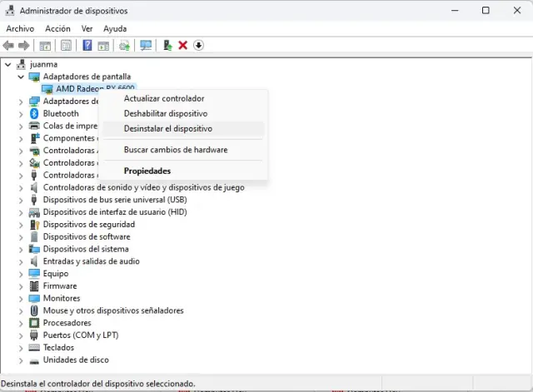Viewport: 533px width, 392px height.
Task: Open the Acción menu
Action: (x=57, y=28)
